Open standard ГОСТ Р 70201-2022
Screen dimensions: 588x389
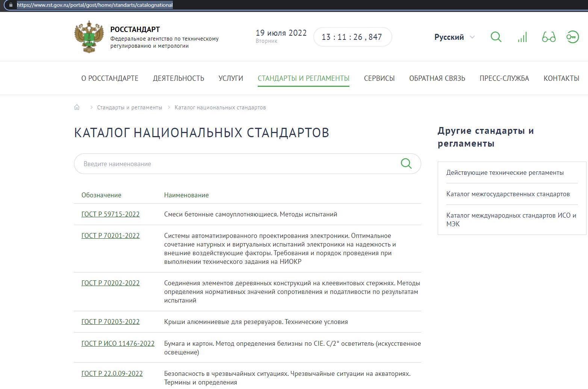110,236
